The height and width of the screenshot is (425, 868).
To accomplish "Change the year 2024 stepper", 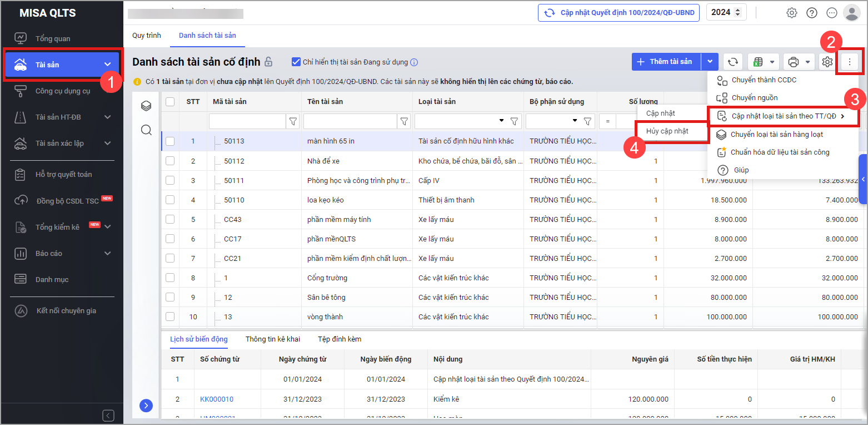I will click(x=737, y=12).
